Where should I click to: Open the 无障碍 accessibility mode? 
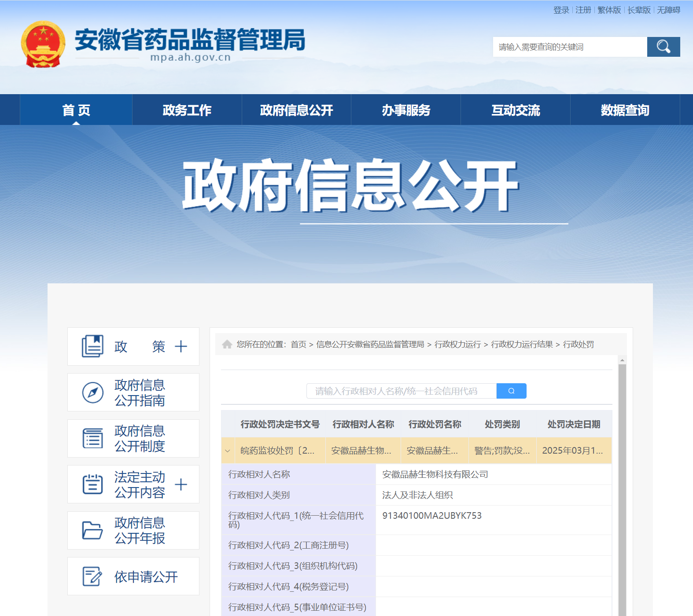tap(669, 10)
